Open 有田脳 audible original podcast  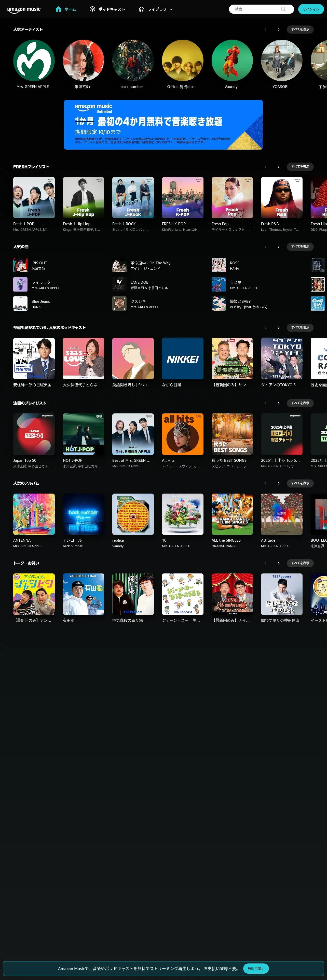click(x=83, y=594)
